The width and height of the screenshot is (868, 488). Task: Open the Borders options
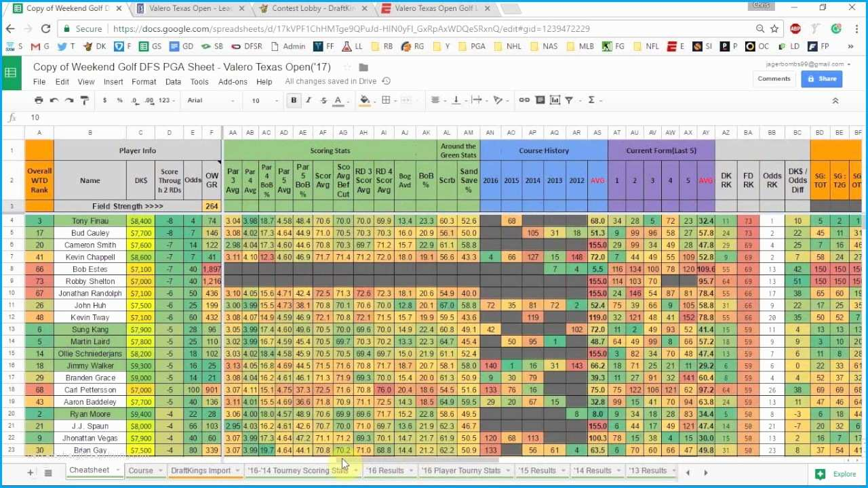(x=386, y=100)
